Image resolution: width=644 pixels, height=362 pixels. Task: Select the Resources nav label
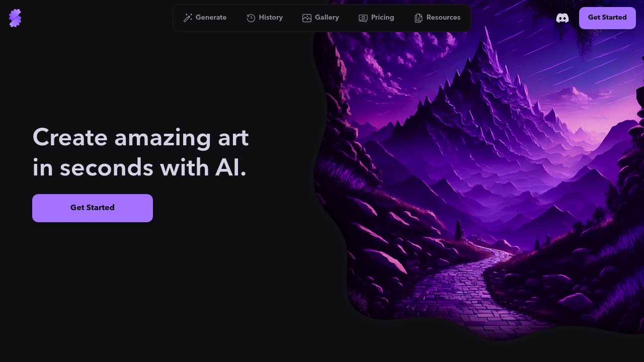click(443, 18)
